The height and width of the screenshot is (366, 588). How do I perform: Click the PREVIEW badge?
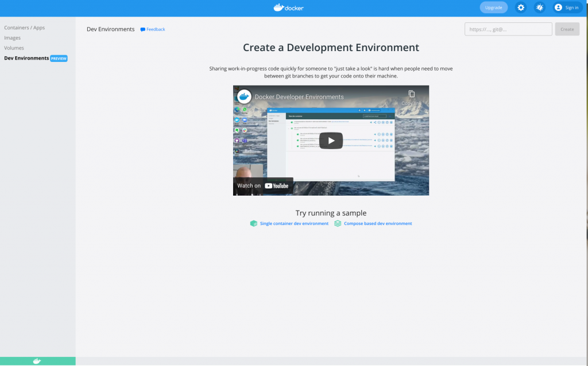[x=59, y=59]
